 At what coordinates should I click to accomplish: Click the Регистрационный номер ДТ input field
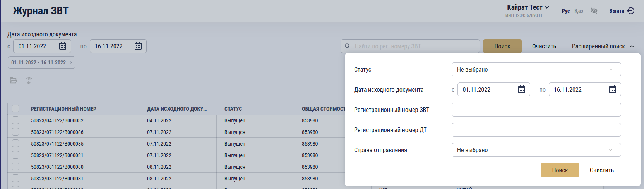coord(536,130)
